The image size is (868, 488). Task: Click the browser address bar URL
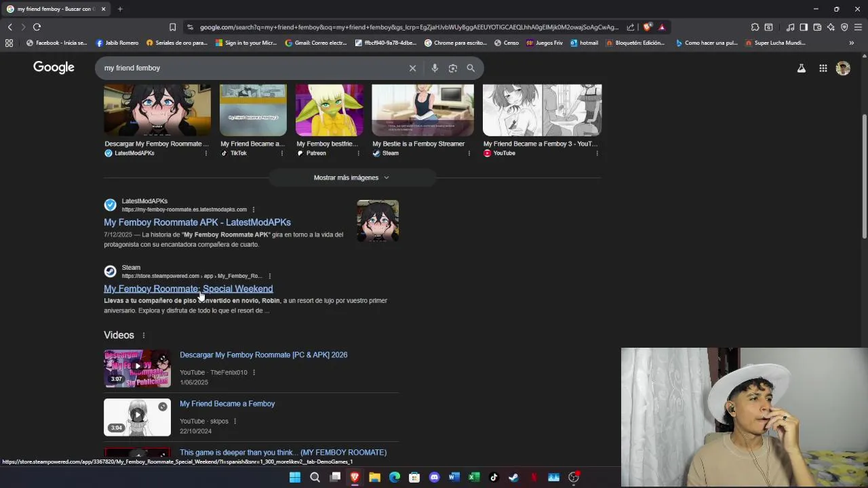point(409,27)
